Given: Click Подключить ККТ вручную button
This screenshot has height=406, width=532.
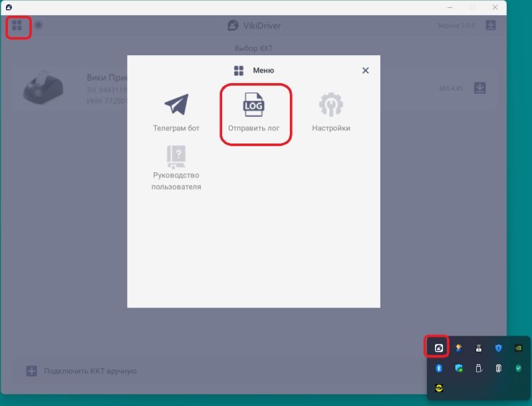Looking at the screenshot, I should pyautogui.click(x=90, y=371).
